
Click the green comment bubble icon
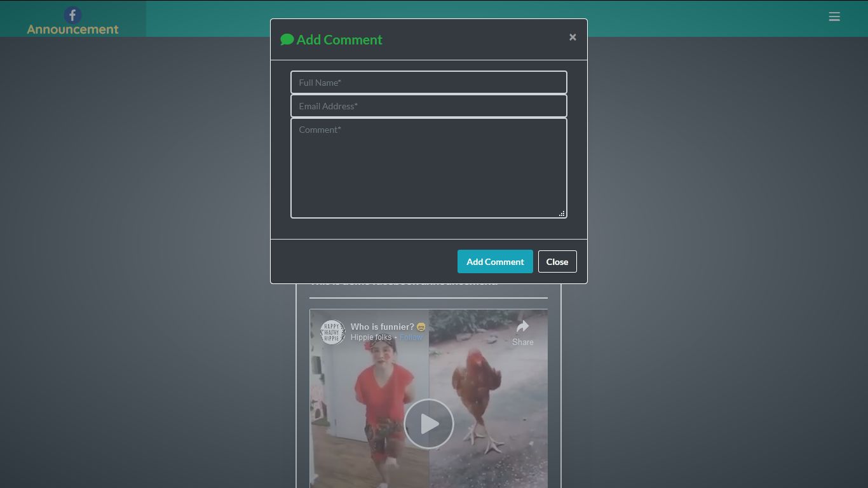tap(287, 39)
